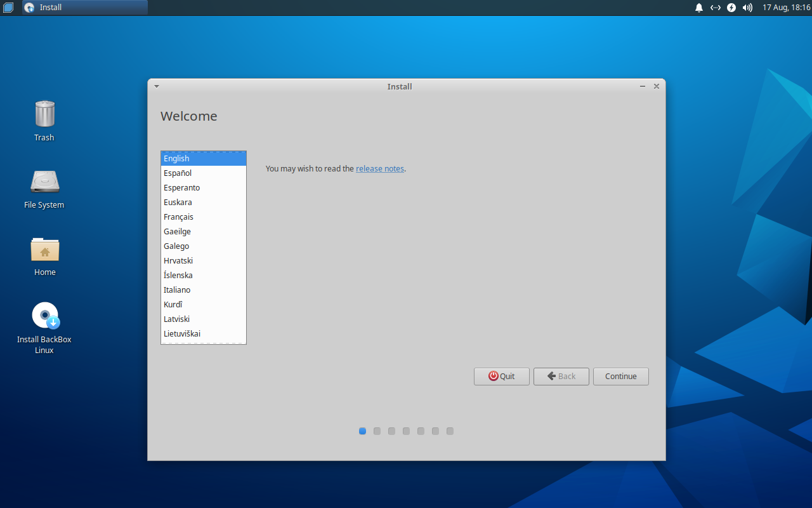Close the Install window
This screenshot has width=812, height=508.
[657, 86]
